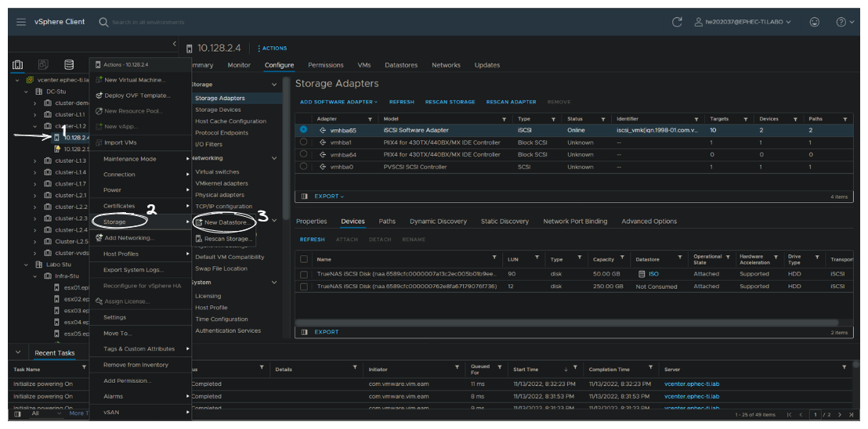
Task: Open user account dropdown he202037@EPHEC-TI.LABO
Action: [743, 22]
